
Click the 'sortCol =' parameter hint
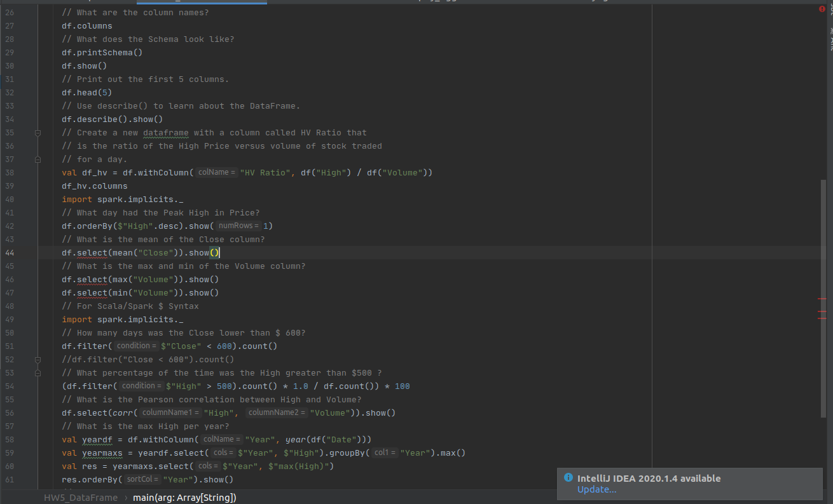[142, 480]
